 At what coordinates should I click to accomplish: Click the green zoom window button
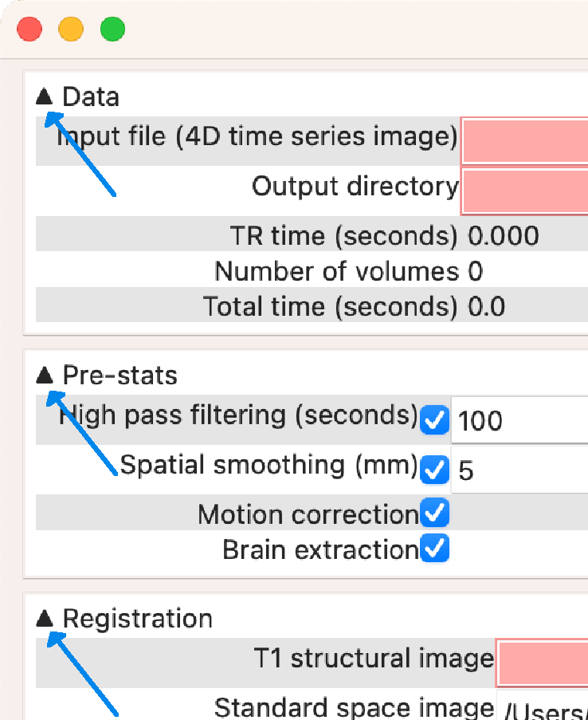coord(112,30)
